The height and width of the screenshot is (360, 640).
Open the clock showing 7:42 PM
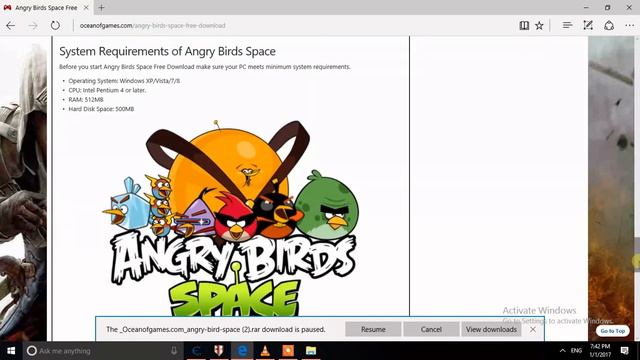(x=600, y=351)
